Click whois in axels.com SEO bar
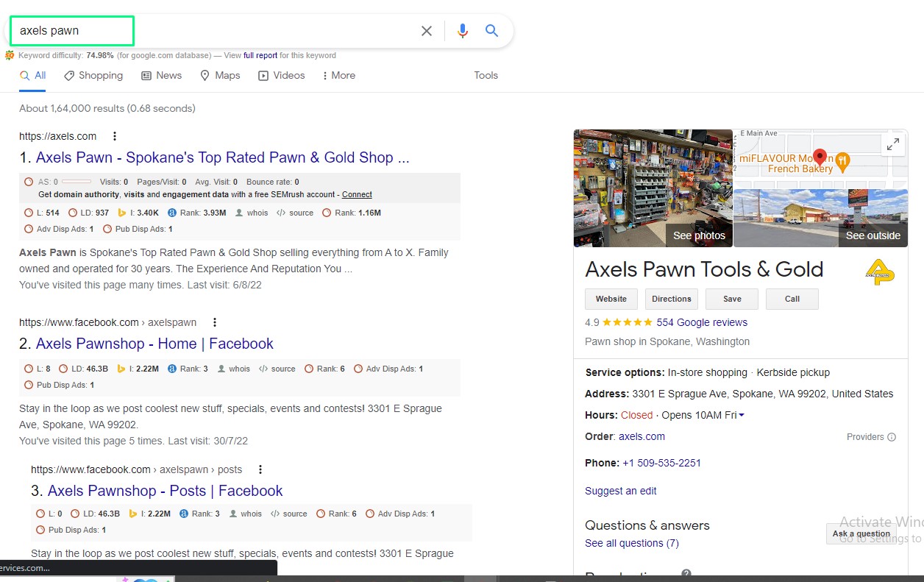 (x=252, y=213)
